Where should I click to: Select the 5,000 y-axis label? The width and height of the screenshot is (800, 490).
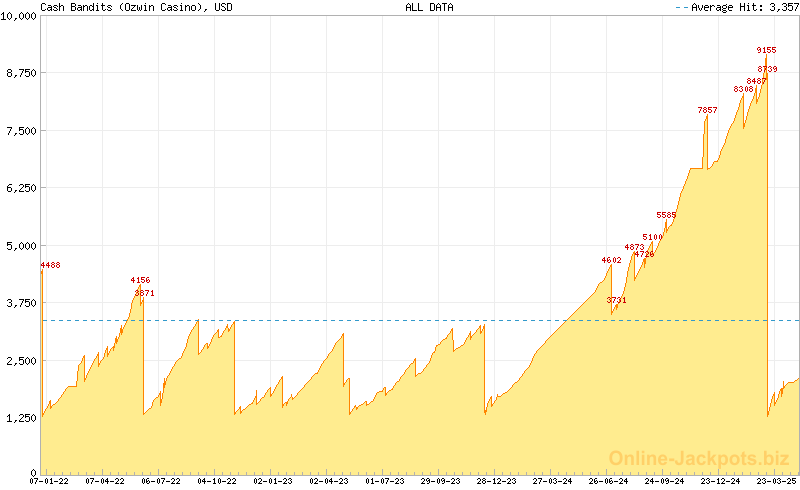22,245
